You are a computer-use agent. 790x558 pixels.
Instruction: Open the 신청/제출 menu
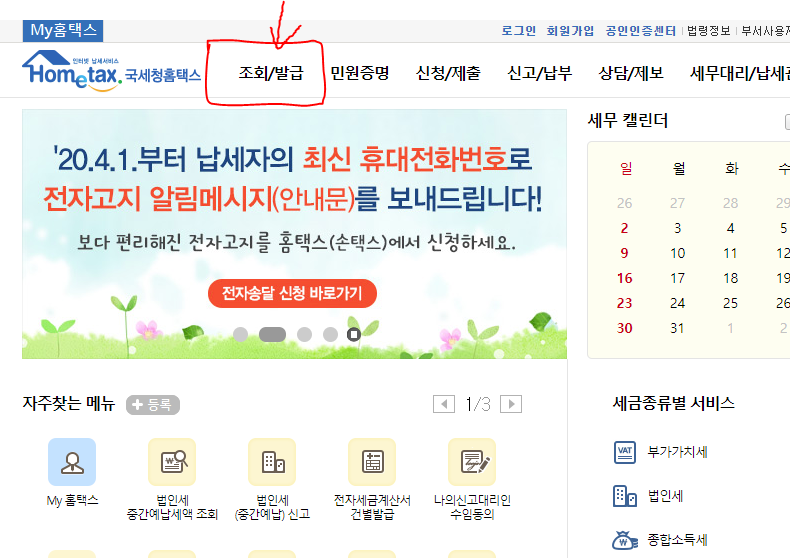(x=448, y=73)
